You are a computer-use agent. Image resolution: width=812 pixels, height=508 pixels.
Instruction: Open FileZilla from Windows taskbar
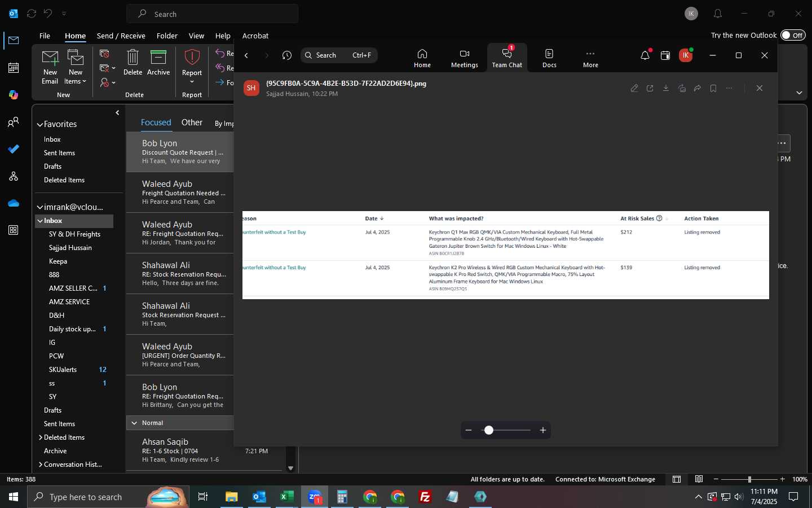click(425, 497)
